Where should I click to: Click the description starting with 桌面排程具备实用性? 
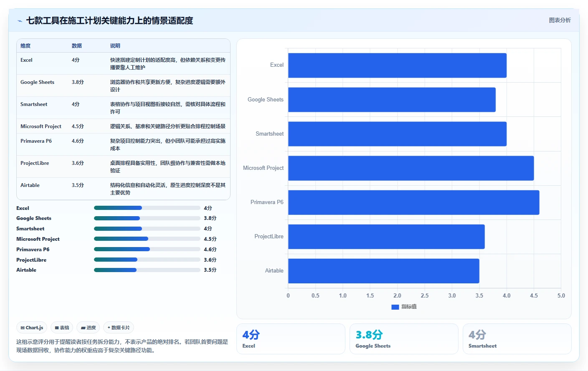tap(168, 167)
